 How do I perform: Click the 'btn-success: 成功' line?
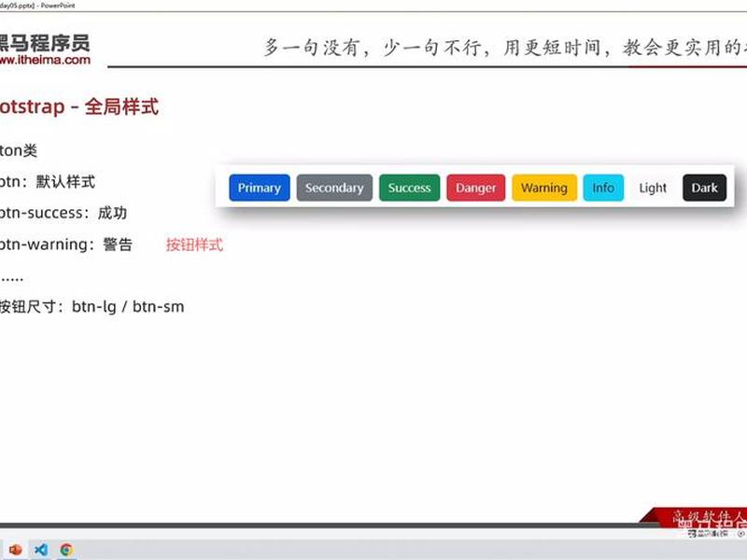coord(63,213)
